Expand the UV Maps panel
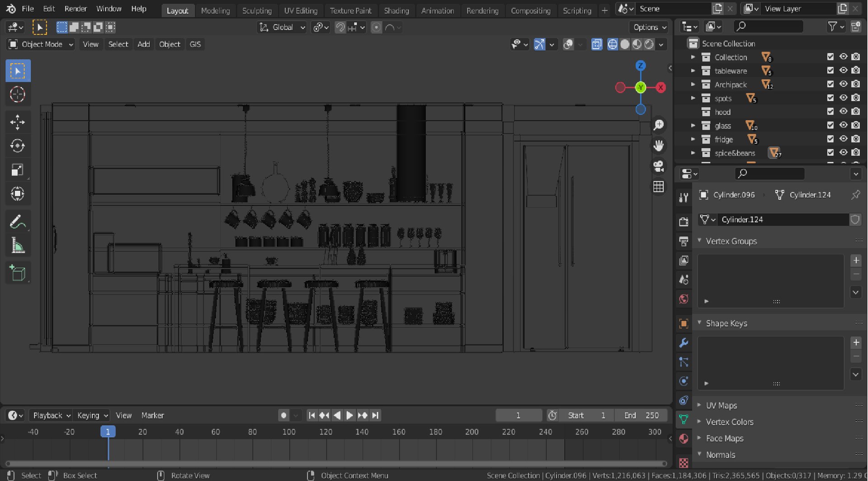This screenshot has width=868, height=481. coord(721,406)
